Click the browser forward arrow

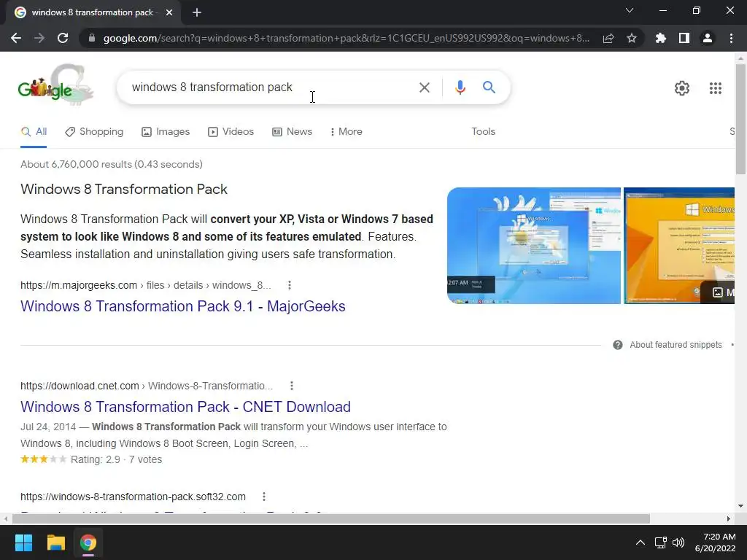(x=39, y=38)
